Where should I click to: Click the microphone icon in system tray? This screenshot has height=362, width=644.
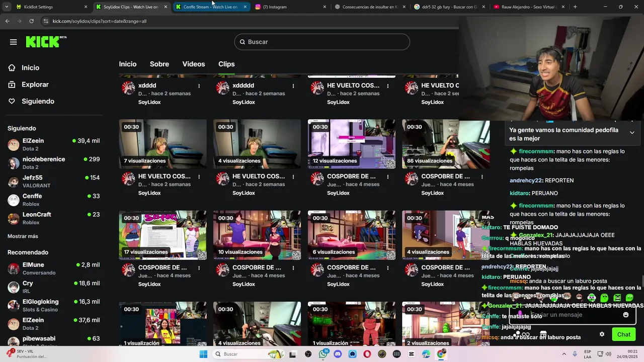(x=575, y=354)
